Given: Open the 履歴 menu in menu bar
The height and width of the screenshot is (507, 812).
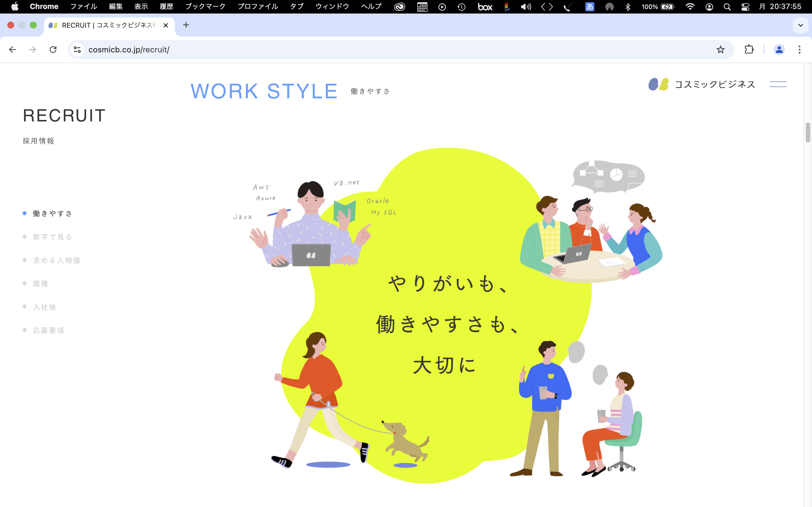Looking at the screenshot, I should [x=166, y=7].
